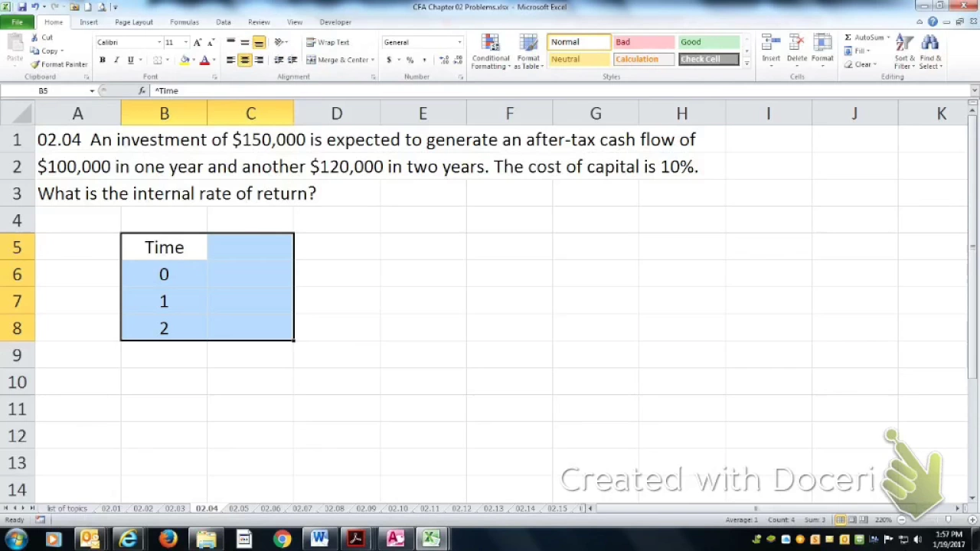Click the Font Color letter A icon
This screenshot has width=980, height=551.
point(204,60)
